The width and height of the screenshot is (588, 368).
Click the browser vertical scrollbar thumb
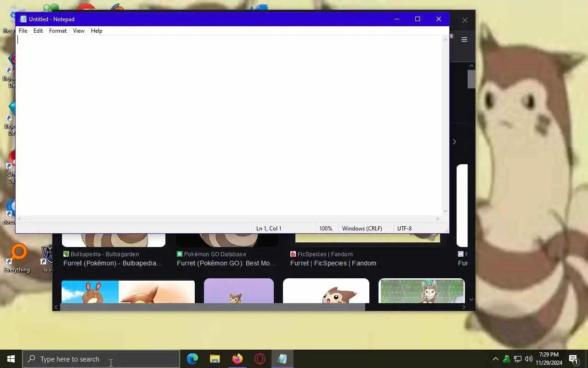point(471,79)
